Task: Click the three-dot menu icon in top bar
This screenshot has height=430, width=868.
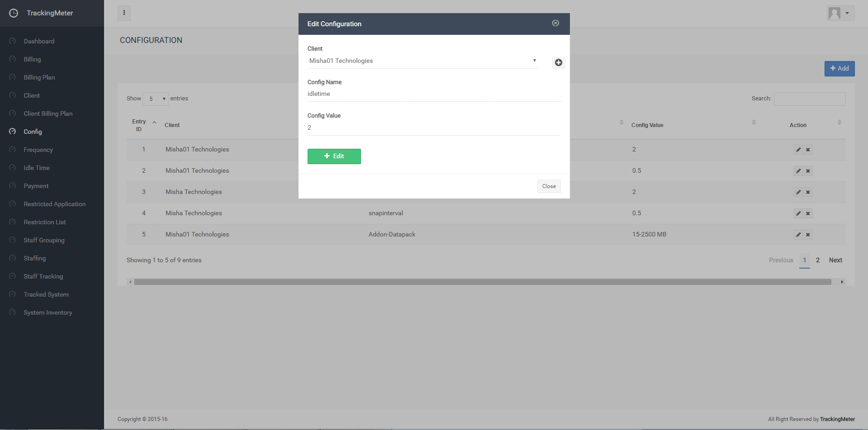Action: (124, 13)
